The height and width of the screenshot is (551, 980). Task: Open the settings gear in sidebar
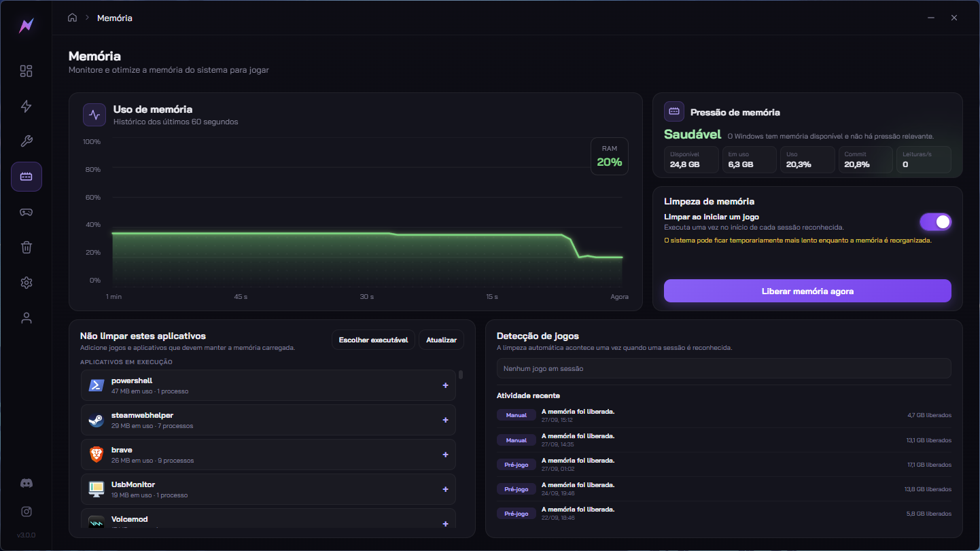coord(27,283)
